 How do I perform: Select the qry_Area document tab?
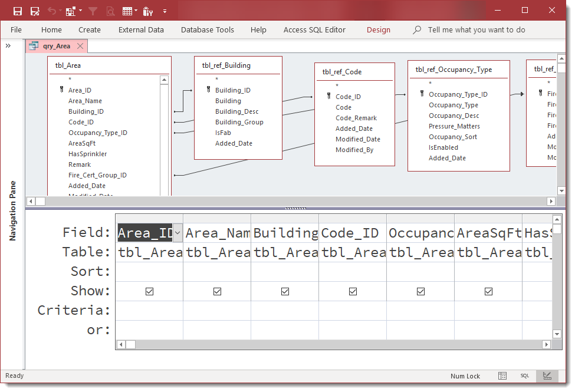pos(57,46)
